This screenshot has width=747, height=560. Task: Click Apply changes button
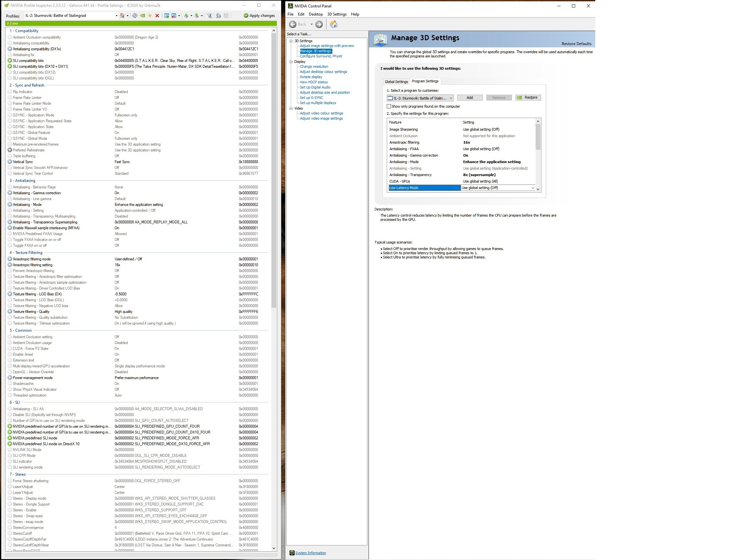click(x=259, y=16)
